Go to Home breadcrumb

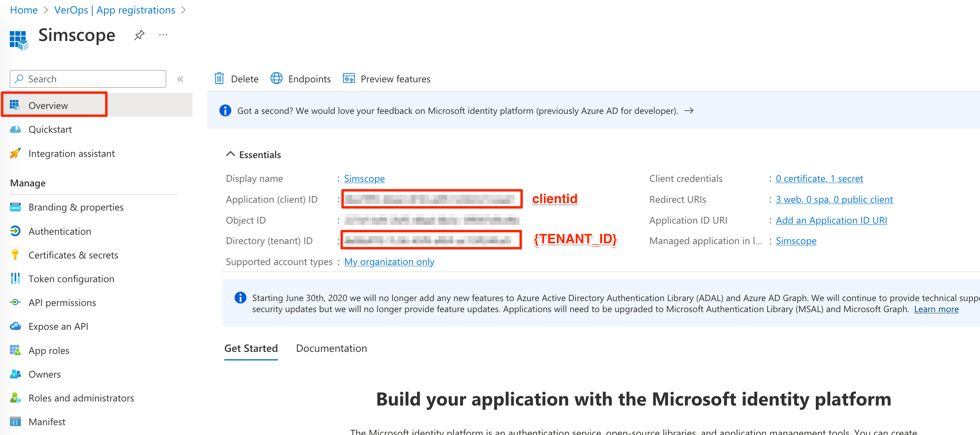[24, 10]
